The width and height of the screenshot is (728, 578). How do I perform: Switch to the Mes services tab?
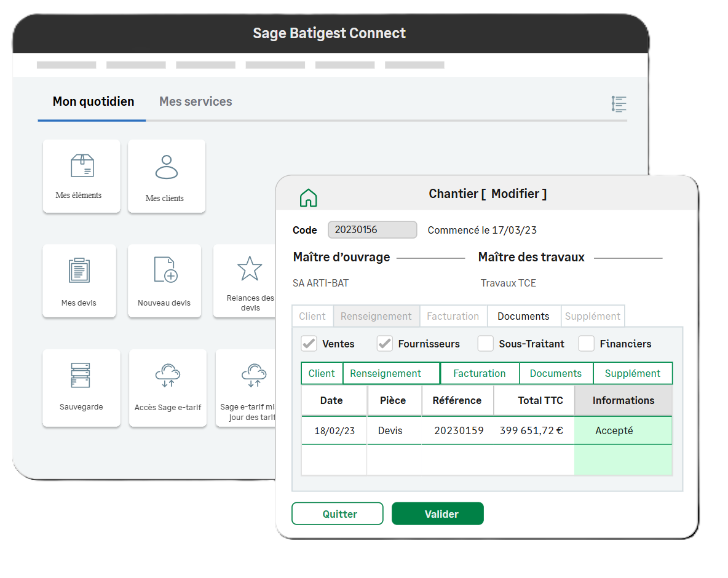pos(196,101)
